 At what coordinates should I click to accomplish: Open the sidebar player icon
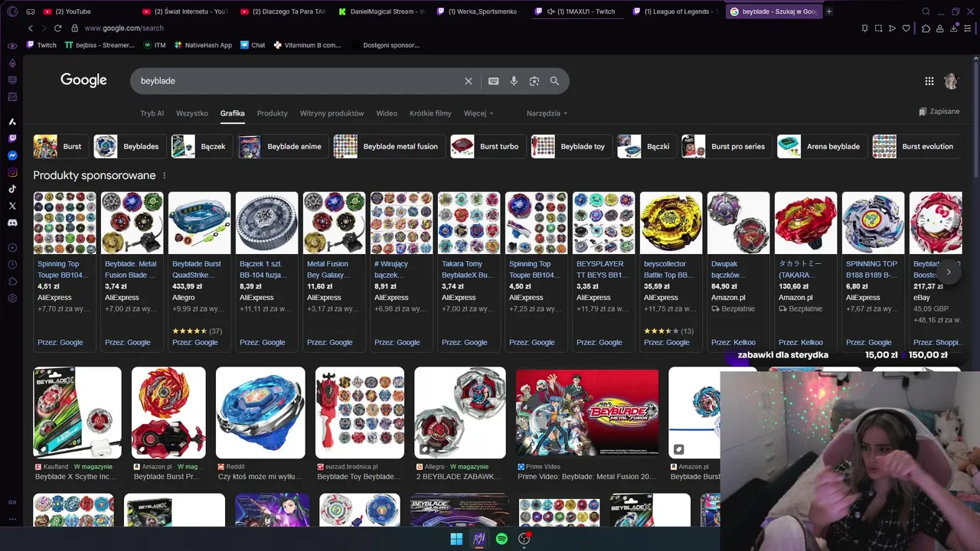point(12,247)
